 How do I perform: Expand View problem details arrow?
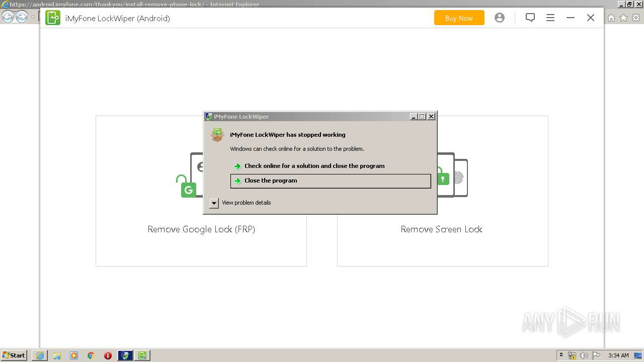[x=214, y=203]
